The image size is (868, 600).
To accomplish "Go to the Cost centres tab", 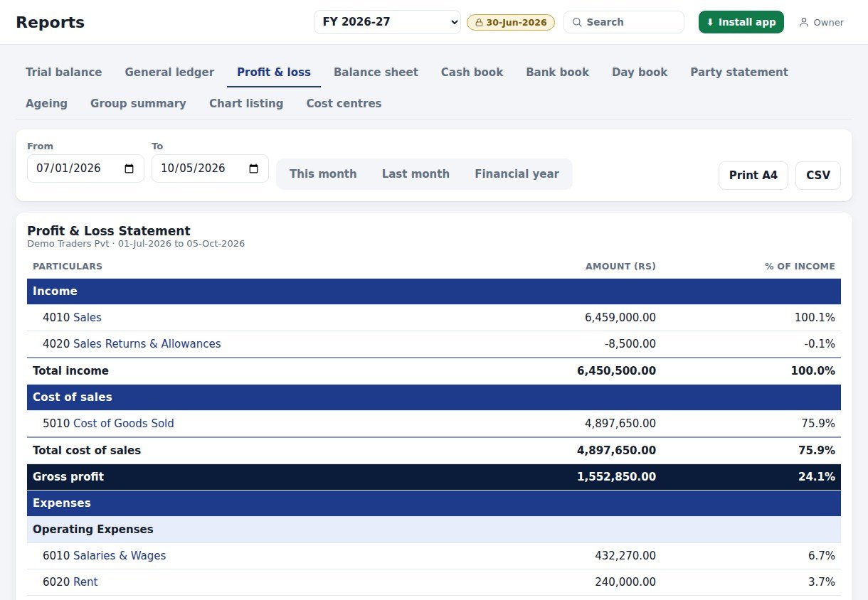I will point(344,103).
